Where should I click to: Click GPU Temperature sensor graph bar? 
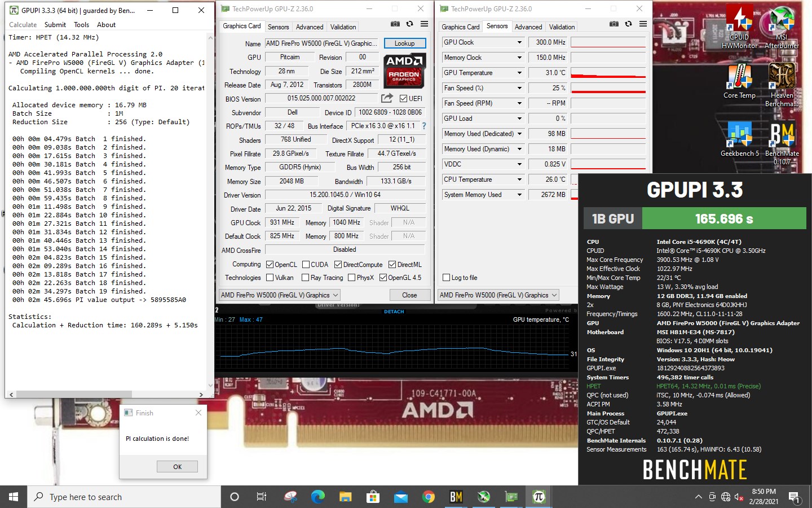click(x=608, y=73)
